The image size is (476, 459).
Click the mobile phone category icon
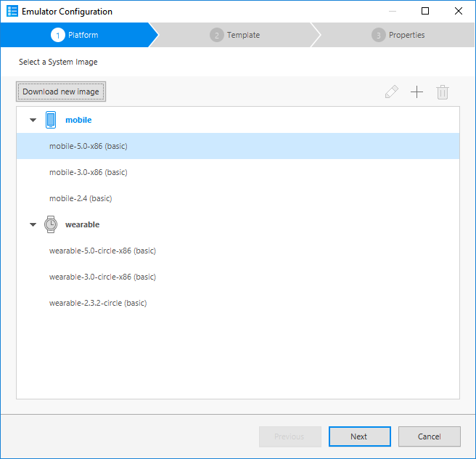coord(51,120)
